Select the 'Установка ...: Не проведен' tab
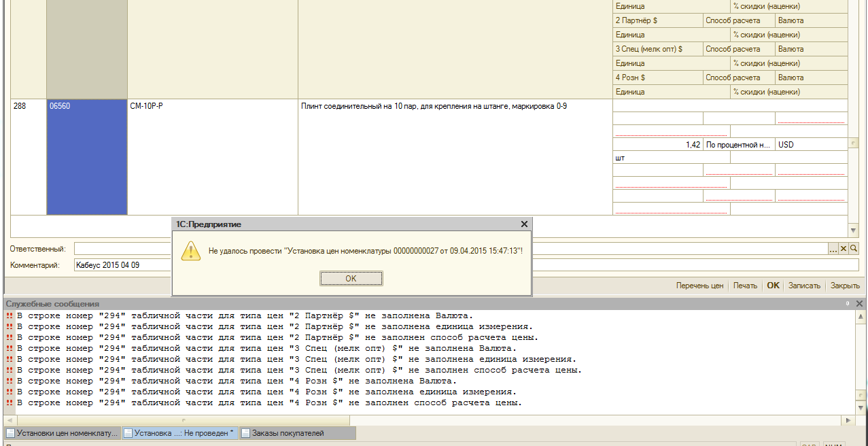 click(x=179, y=433)
